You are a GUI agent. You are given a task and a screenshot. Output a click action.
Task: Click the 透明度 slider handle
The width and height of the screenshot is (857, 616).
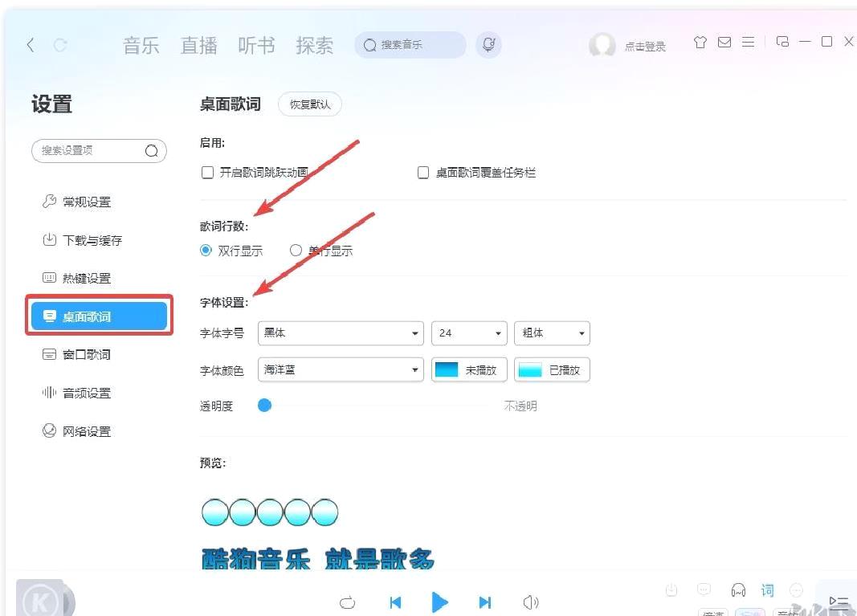coord(264,406)
